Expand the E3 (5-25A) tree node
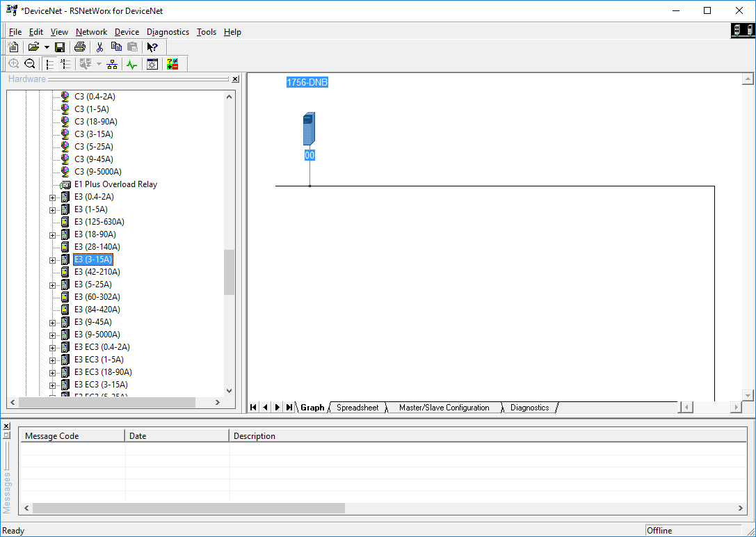This screenshot has width=756, height=537. [x=53, y=285]
